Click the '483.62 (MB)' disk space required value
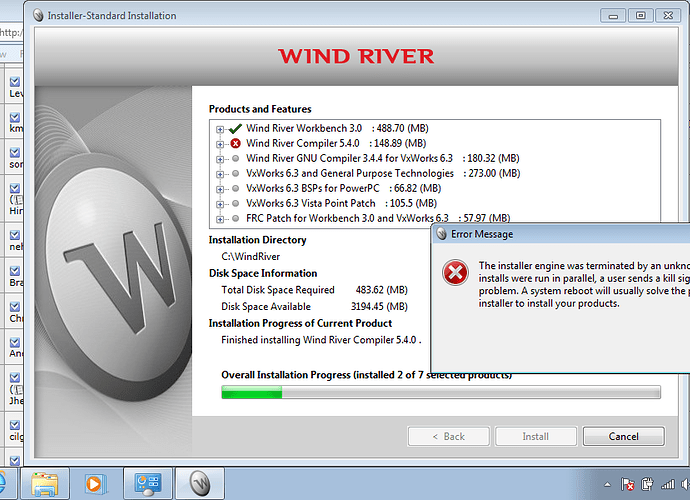The height and width of the screenshot is (500, 690). (x=382, y=290)
